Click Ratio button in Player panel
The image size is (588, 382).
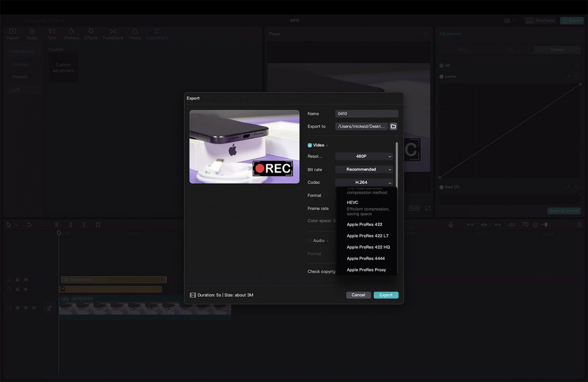point(414,208)
